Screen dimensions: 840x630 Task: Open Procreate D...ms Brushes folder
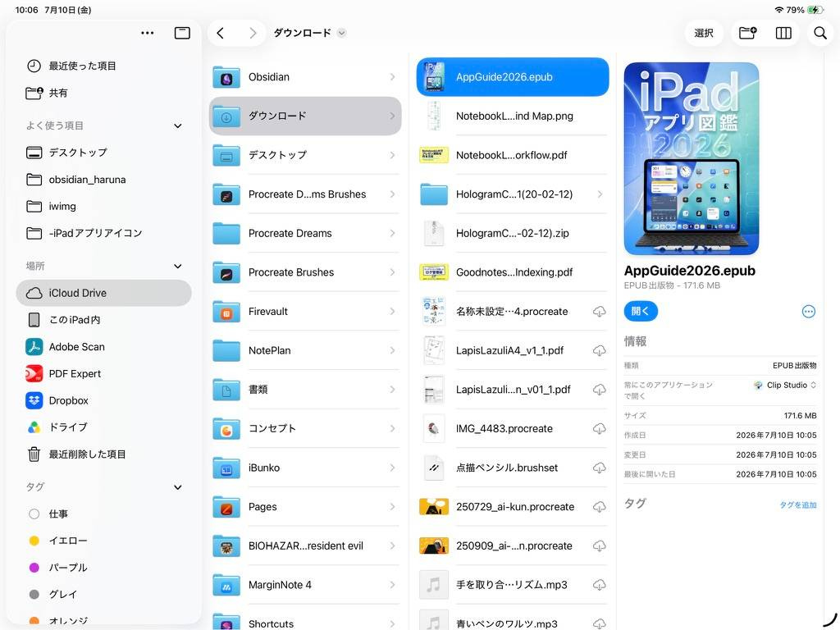305,194
